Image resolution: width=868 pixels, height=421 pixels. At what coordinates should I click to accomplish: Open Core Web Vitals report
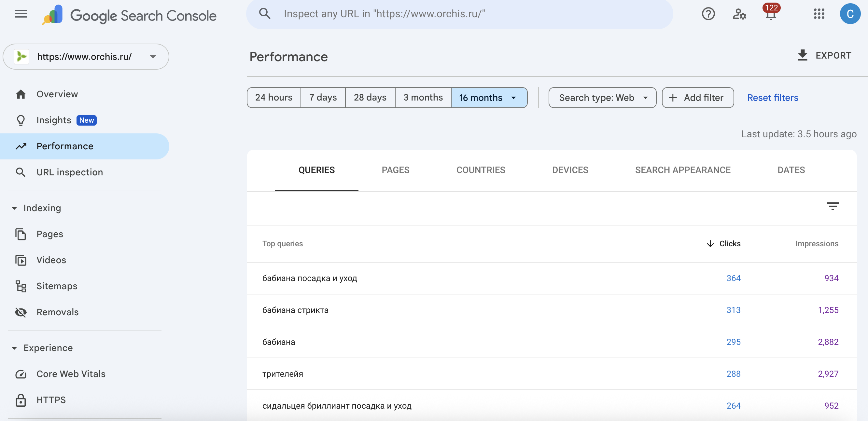71,374
